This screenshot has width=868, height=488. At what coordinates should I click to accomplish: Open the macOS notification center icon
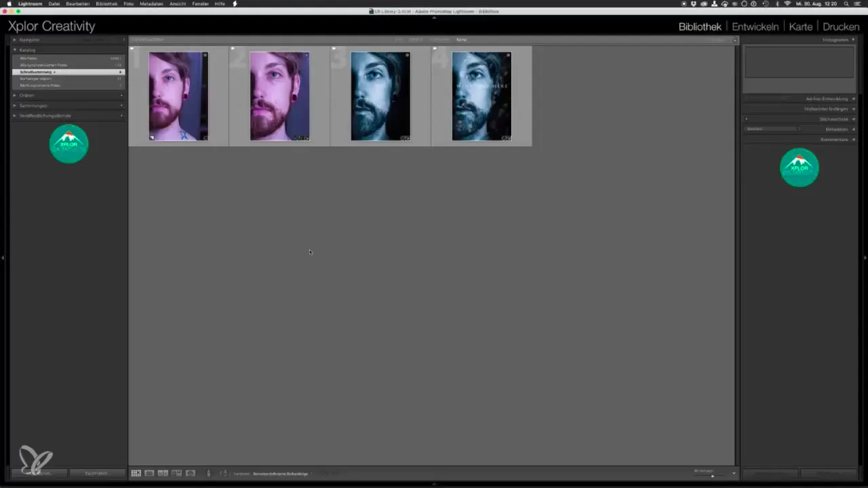pyautogui.click(x=859, y=3)
